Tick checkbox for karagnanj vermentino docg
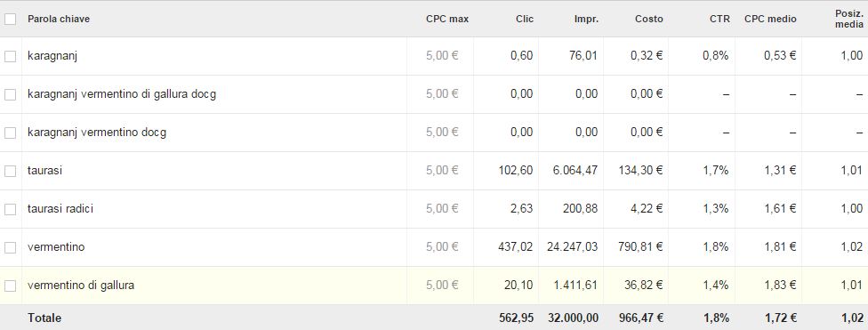 [10, 133]
